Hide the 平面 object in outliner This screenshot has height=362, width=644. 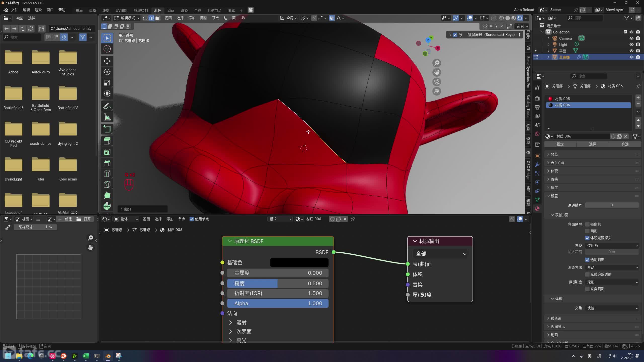[631, 51]
